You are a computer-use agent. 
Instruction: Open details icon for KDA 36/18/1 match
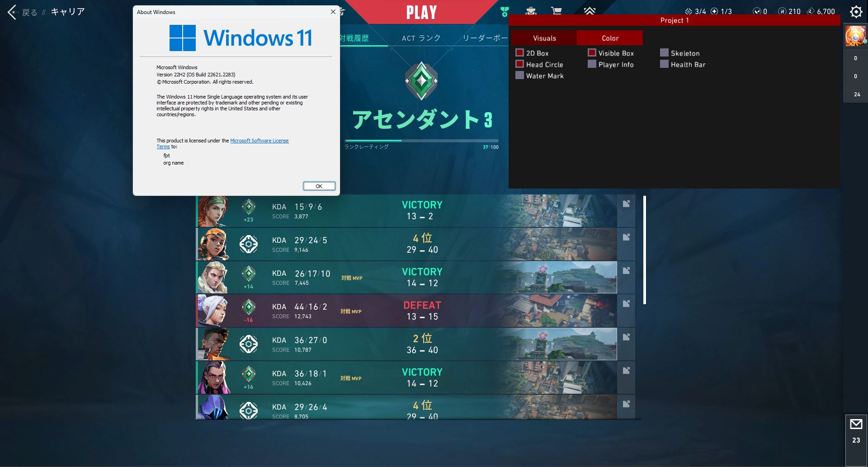[x=626, y=370]
